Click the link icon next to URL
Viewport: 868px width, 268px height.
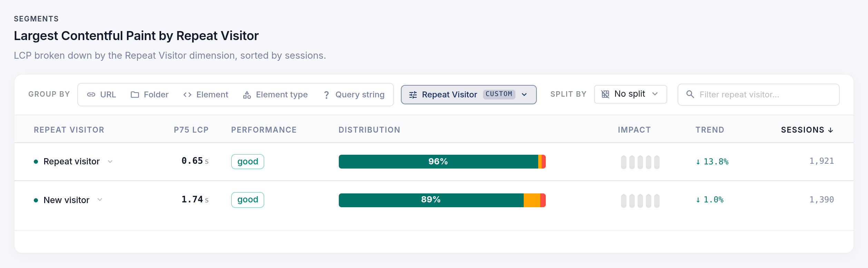[91, 95]
